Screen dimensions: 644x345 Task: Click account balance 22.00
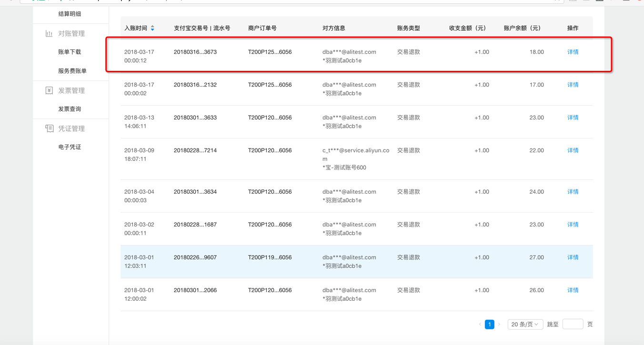537,150
